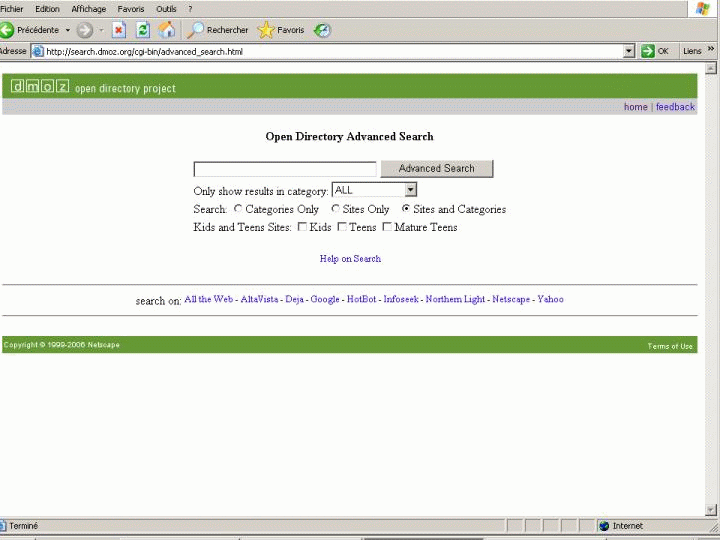Search on Google link
720x540 pixels.
(325, 299)
